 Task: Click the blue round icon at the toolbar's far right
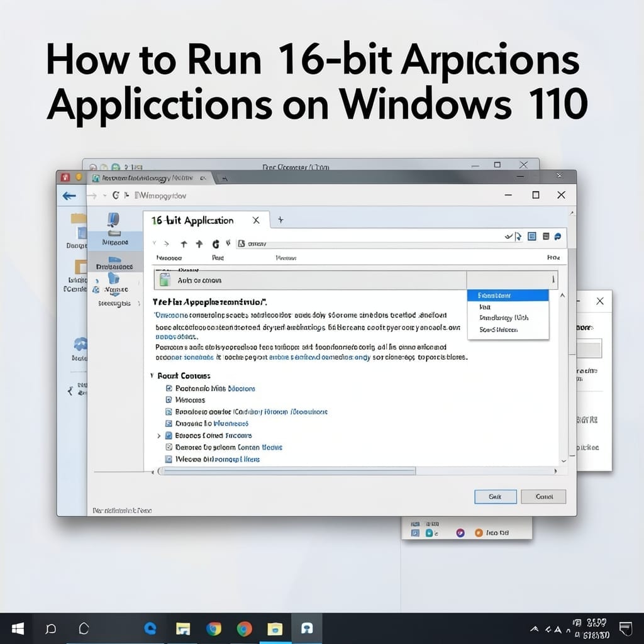[558, 236]
